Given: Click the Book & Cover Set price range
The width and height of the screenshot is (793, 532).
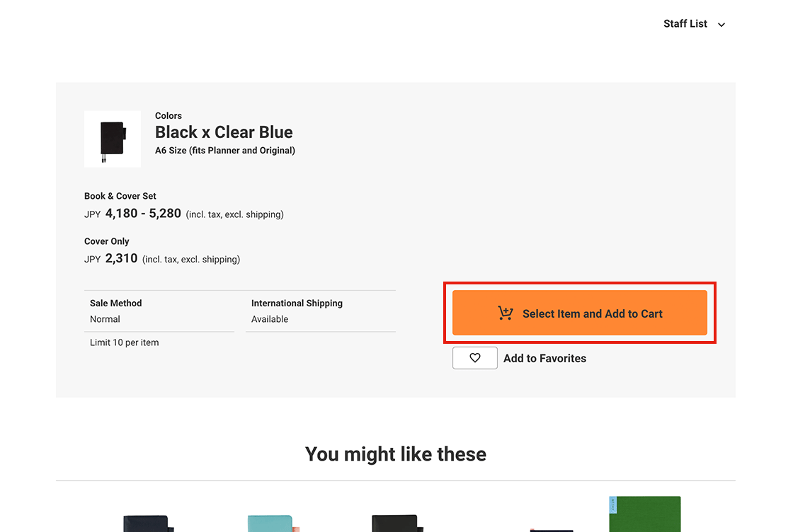Looking at the screenshot, I should pos(143,214).
